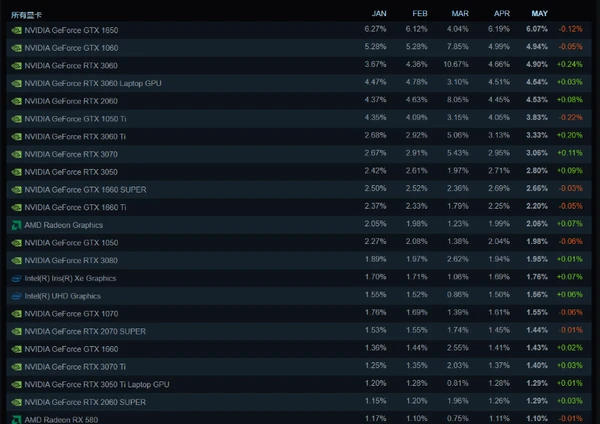This screenshot has height=424, width=600.
Task: Click the 所有显卡 header label
Action: point(26,15)
